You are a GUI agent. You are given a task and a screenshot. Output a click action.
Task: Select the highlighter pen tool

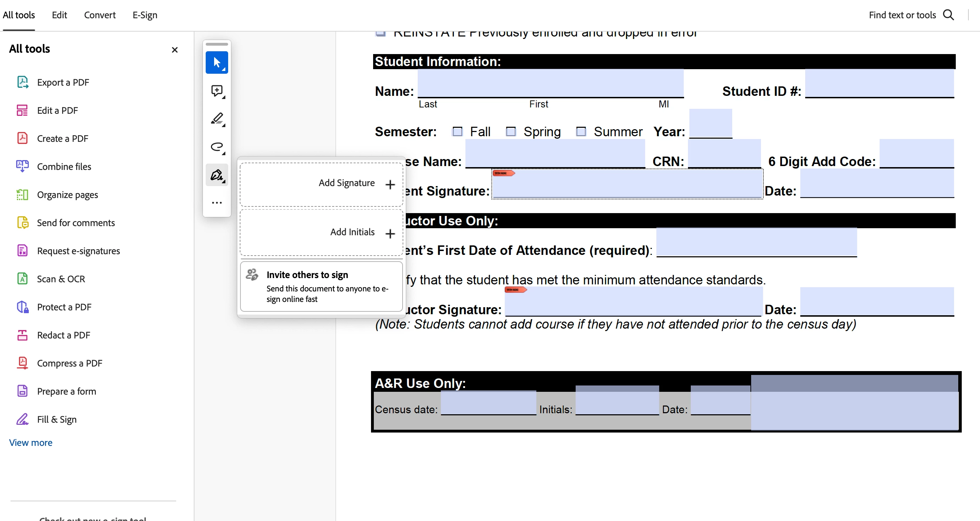(217, 119)
